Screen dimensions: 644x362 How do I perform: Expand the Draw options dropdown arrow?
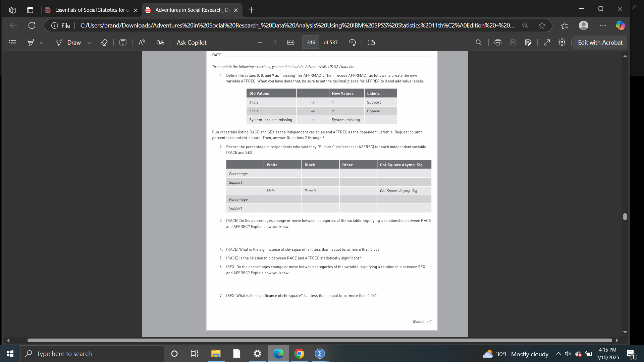tap(89, 43)
